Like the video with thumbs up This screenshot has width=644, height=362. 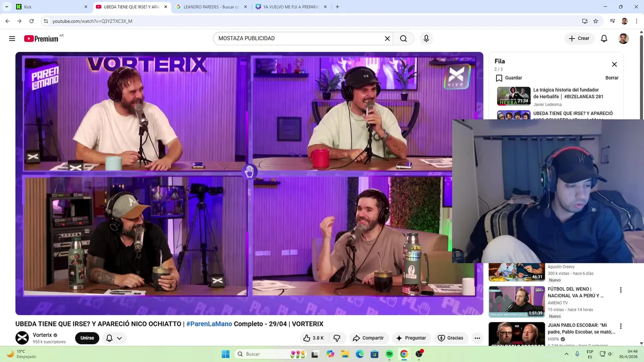click(313, 338)
